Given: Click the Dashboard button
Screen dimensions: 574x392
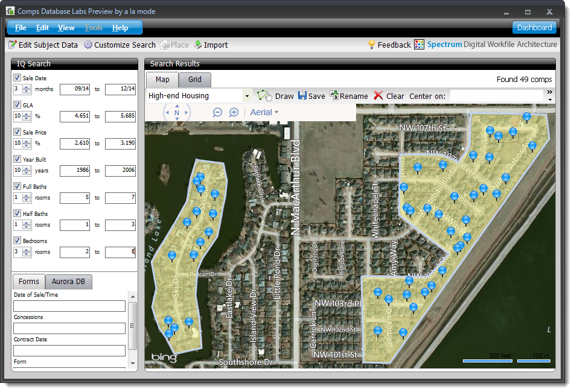Looking at the screenshot, I should tap(534, 28).
